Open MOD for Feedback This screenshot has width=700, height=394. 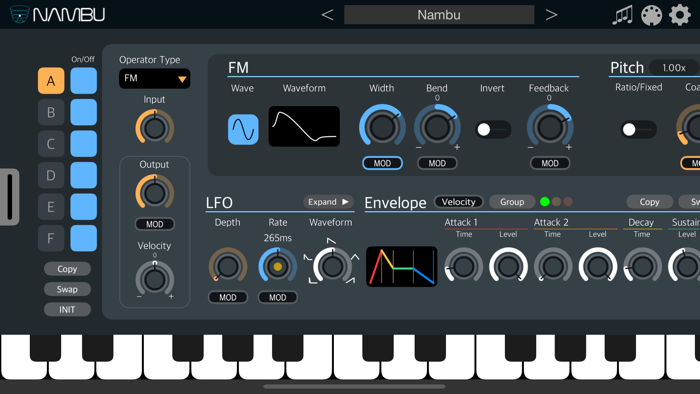pyautogui.click(x=550, y=163)
